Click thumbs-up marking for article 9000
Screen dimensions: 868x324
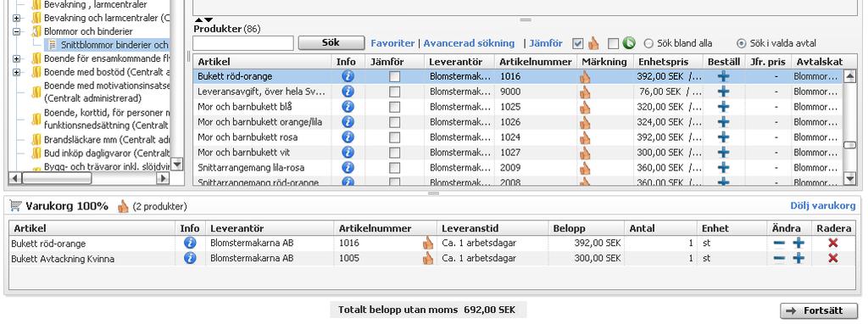click(585, 92)
